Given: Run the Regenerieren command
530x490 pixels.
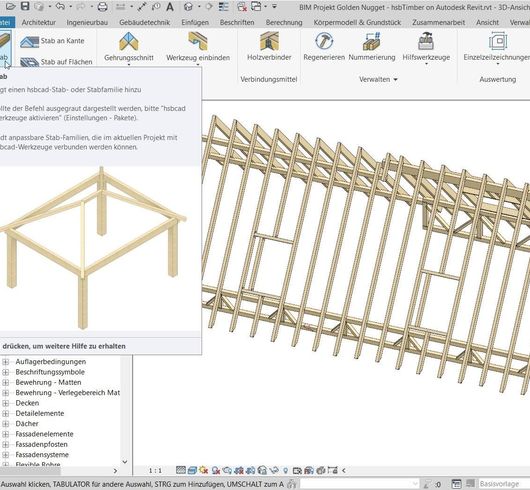Looking at the screenshot, I should tap(324, 47).
